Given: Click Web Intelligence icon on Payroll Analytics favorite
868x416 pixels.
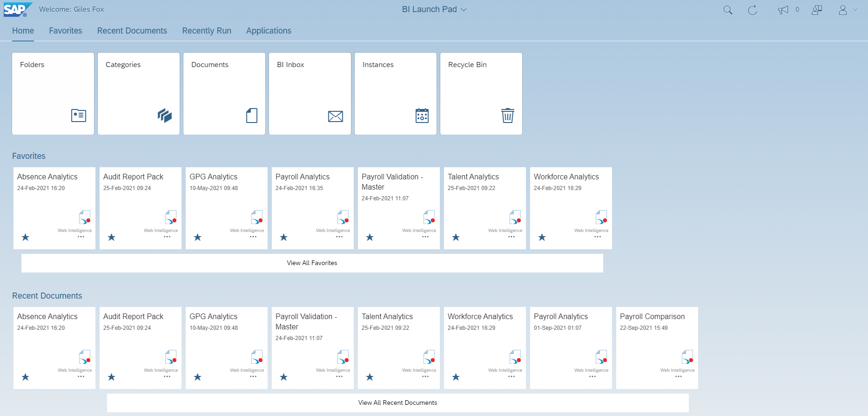Looking at the screenshot, I should tap(343, 218).
